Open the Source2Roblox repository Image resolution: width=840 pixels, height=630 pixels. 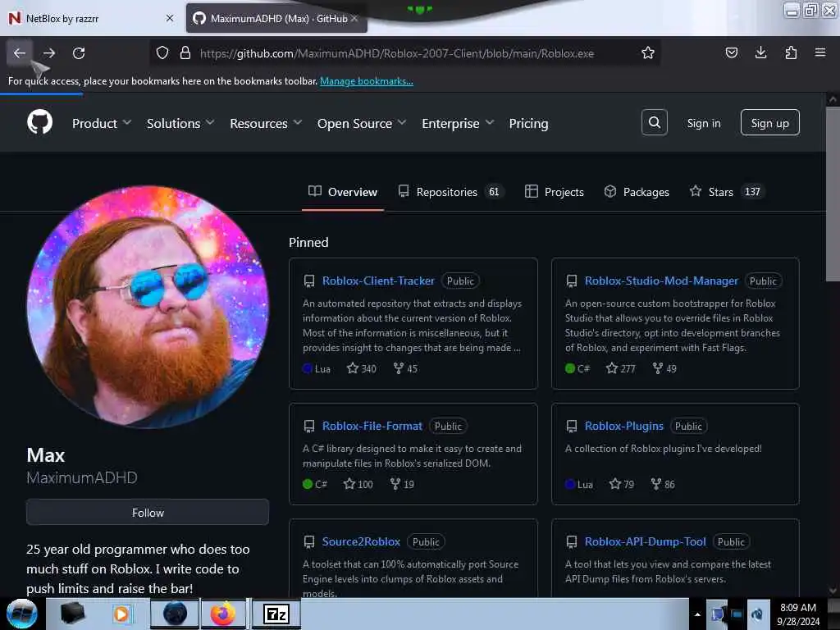tap(361, 541)
